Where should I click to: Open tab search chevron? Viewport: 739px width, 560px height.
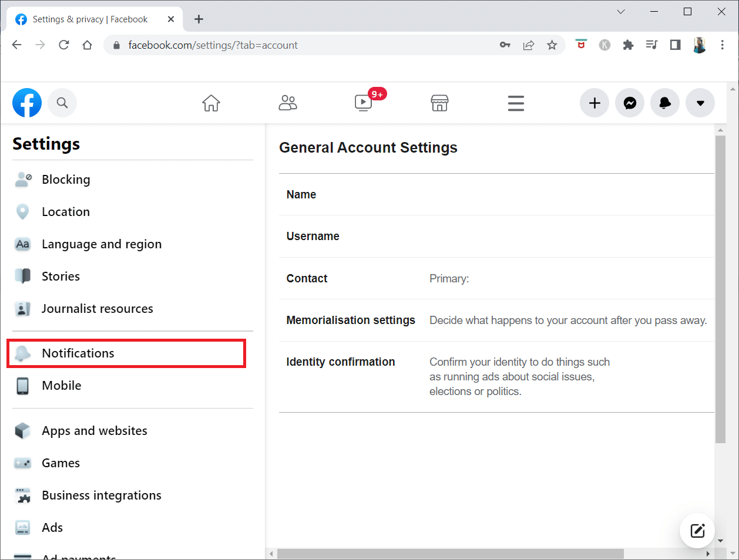(x=621, y=12)
